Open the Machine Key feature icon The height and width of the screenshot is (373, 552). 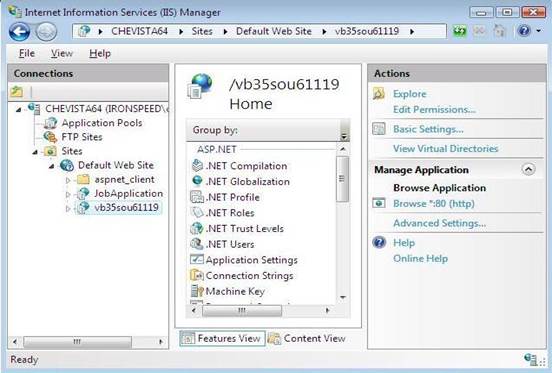click(x=197, y=291)
